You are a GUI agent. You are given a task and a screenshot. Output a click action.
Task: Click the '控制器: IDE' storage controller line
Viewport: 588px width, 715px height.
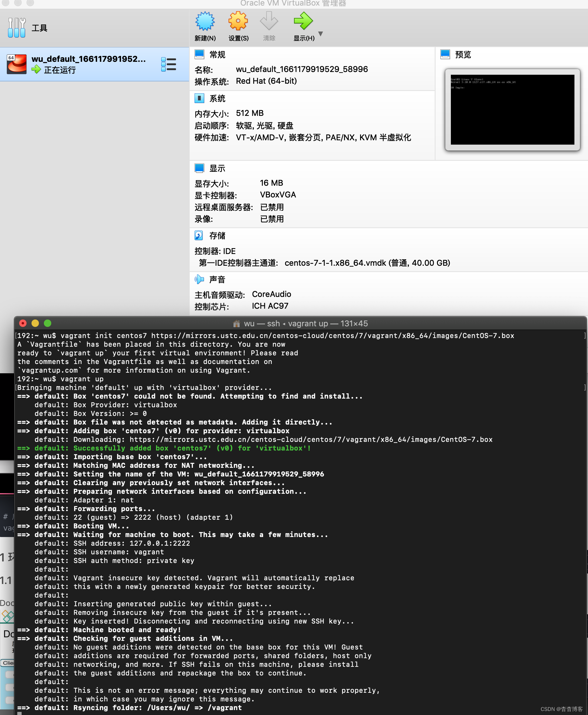215,251
